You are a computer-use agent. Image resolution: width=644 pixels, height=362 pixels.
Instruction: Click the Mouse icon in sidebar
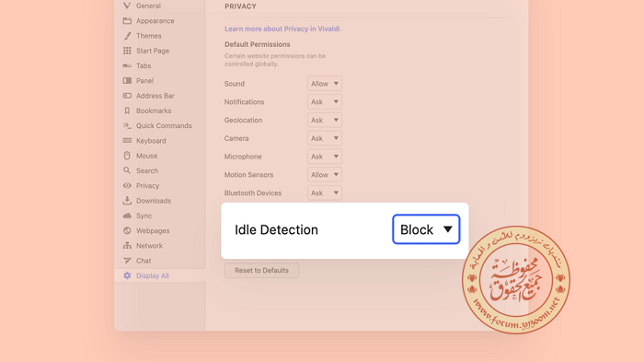click(127, 156)
